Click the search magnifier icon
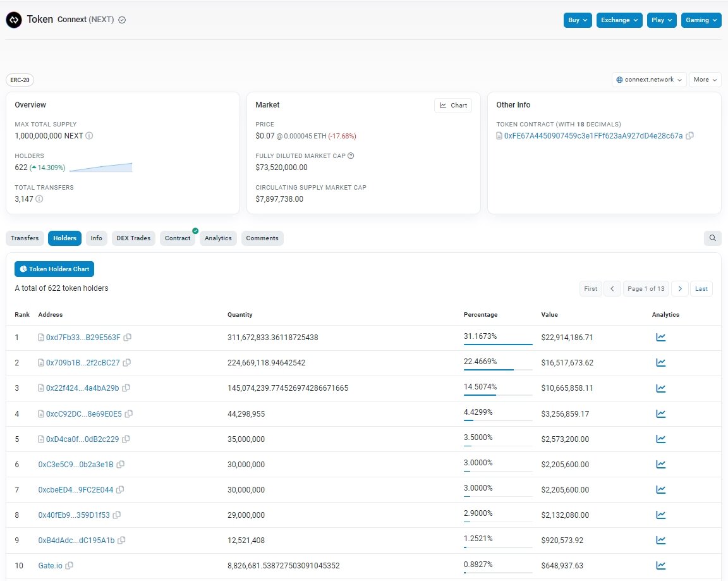Image resolution: width=728 pixels, height=581 pixels. (x=713, y=238)
